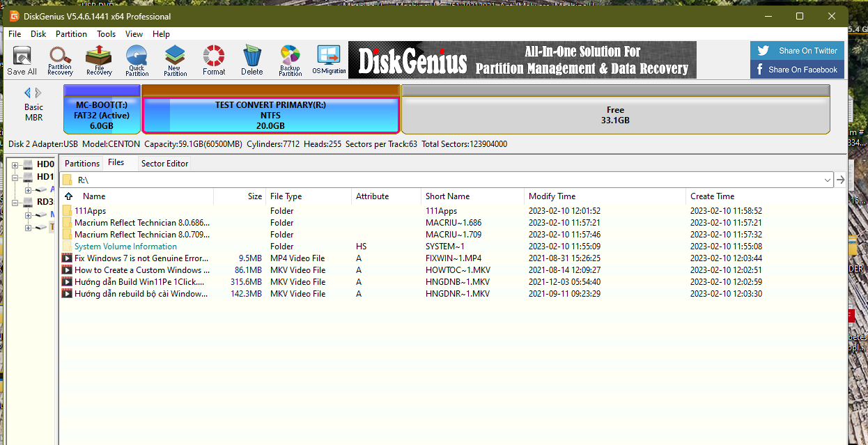Launch the File Recovery tool
Viewport: 868px width, 445px height.
click(99, 61)
